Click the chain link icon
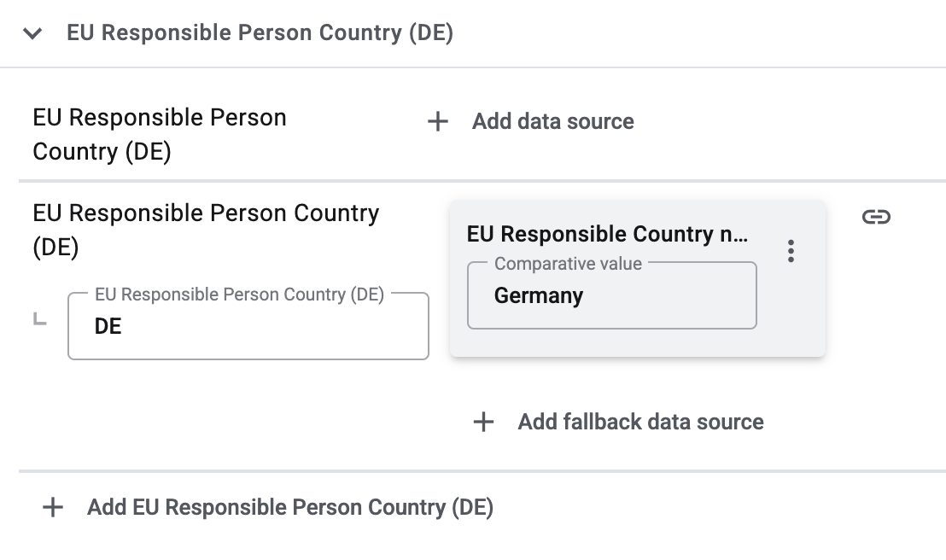The width and height of the screenshot is (946, 560). point(876,217)
